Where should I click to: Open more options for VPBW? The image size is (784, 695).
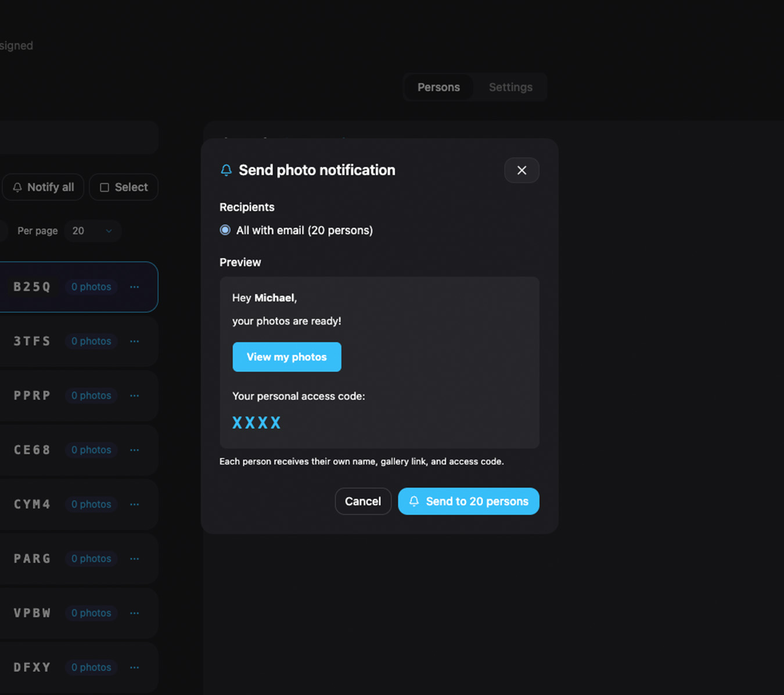tap(135, 613)
